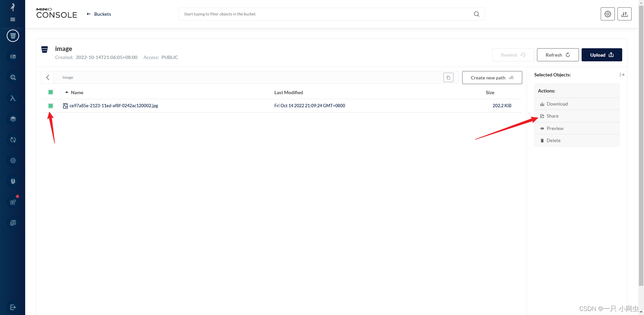Choose Preview in Actions panel
This screenshot has height=315, width=644.
tap(577, 128)
